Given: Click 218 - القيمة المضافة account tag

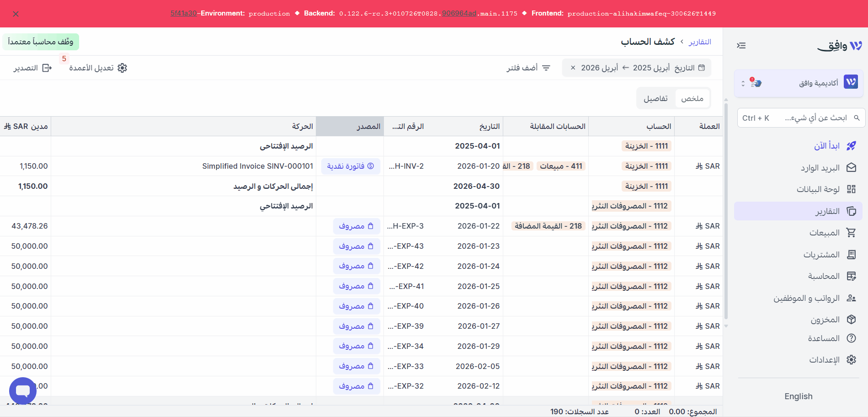Looking at the screenshot, I should pos(548,226).
